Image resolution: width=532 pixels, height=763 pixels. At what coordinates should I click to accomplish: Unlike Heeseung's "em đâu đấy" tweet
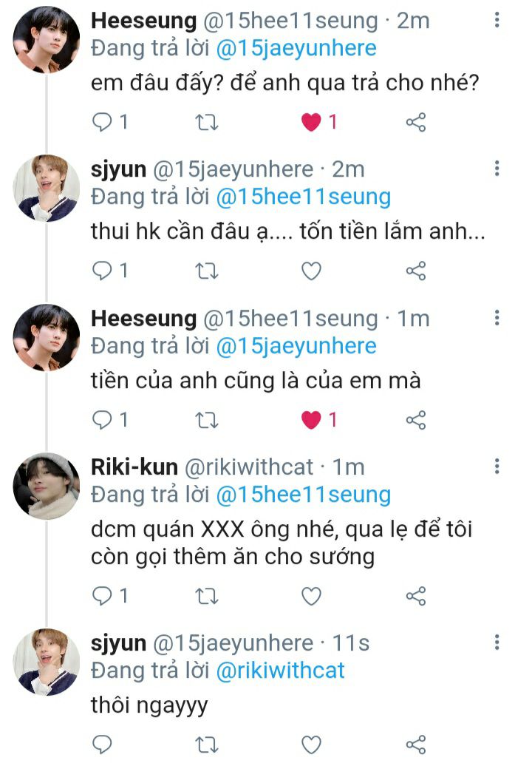[311, 122]
